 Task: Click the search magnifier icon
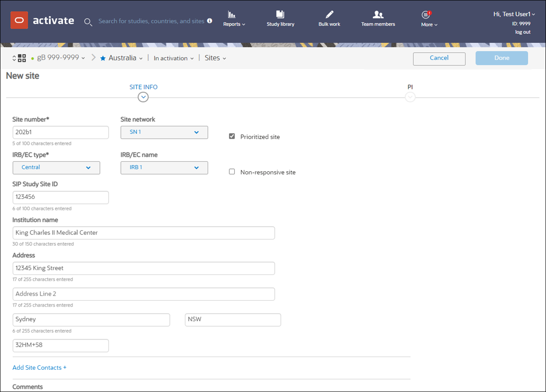(88, 21)
